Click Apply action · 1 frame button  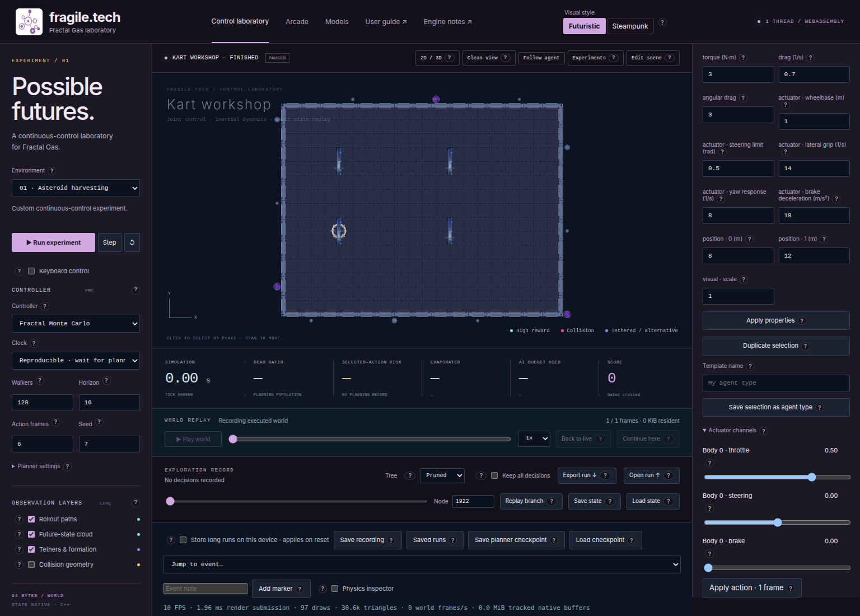click(x=752, y=588)
